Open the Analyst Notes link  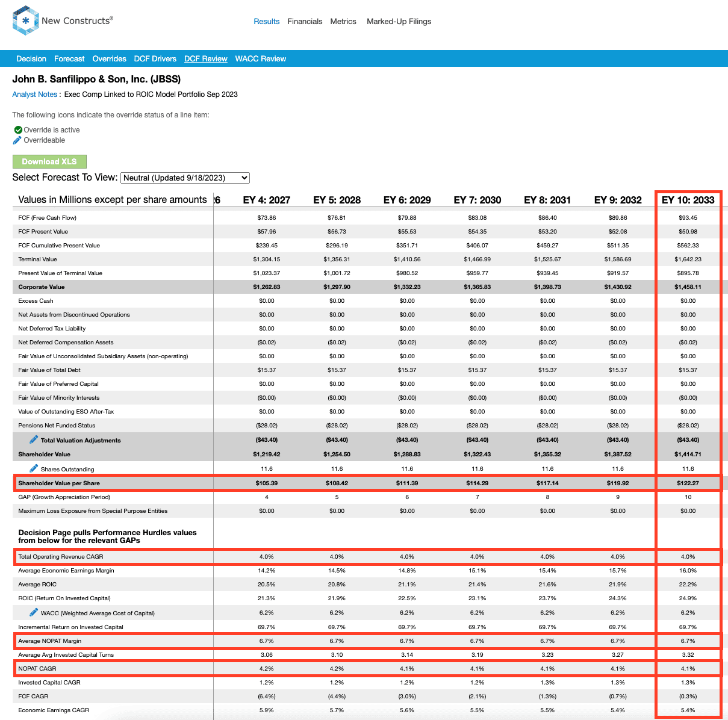pyautogui.click(x=35, y=94)
